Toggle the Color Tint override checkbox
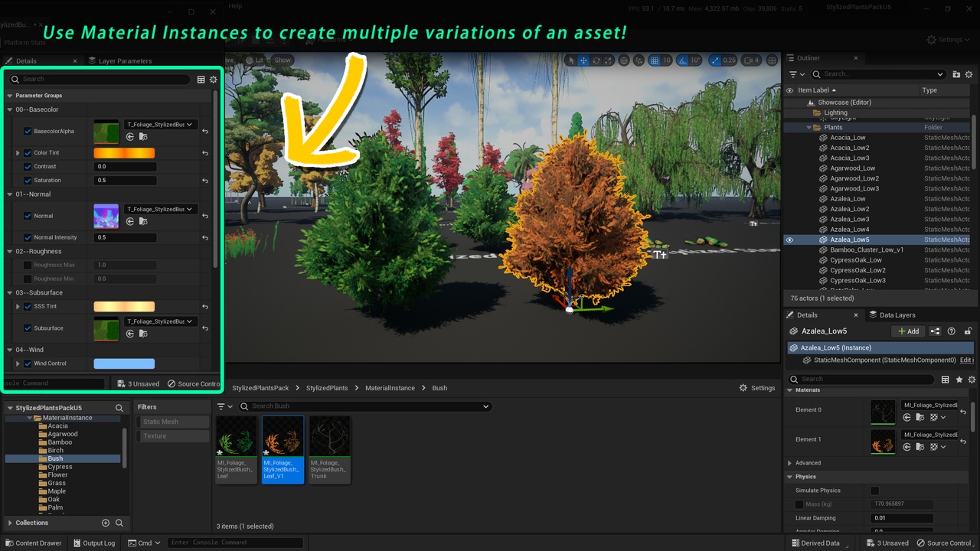980x551 pixels. [28, 153]
